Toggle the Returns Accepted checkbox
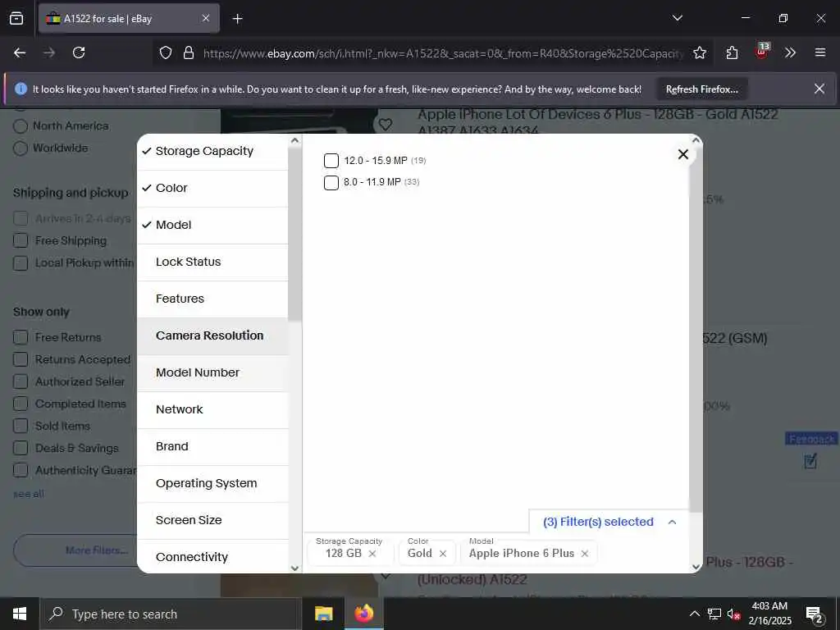The width and height of the screenshot is (840, 630). coord(21,359)
